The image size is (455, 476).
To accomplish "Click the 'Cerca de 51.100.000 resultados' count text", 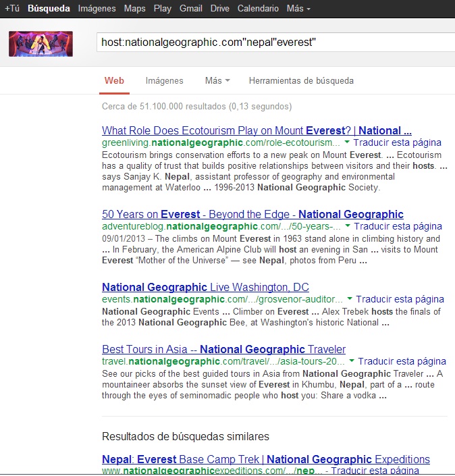I will [197, 106].
